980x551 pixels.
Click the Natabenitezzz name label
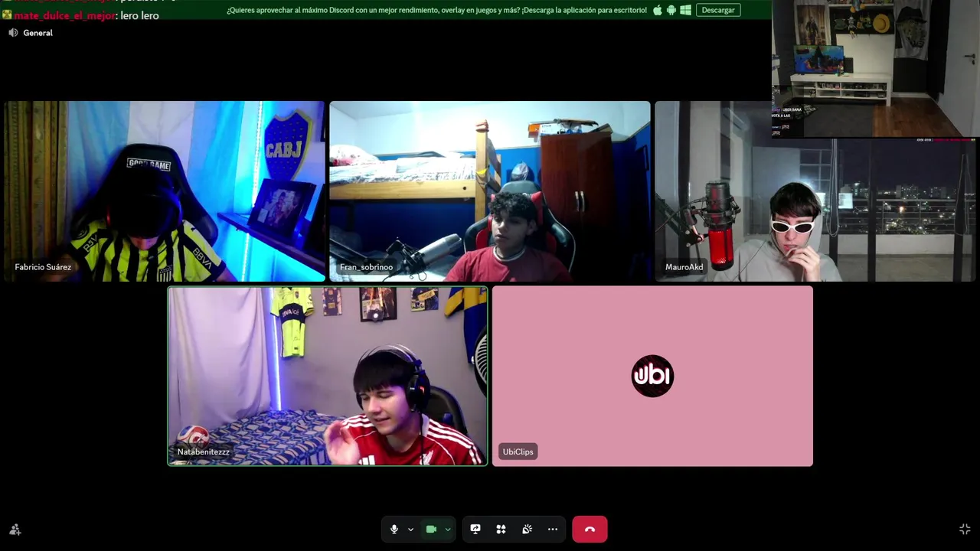coord(204,452)
